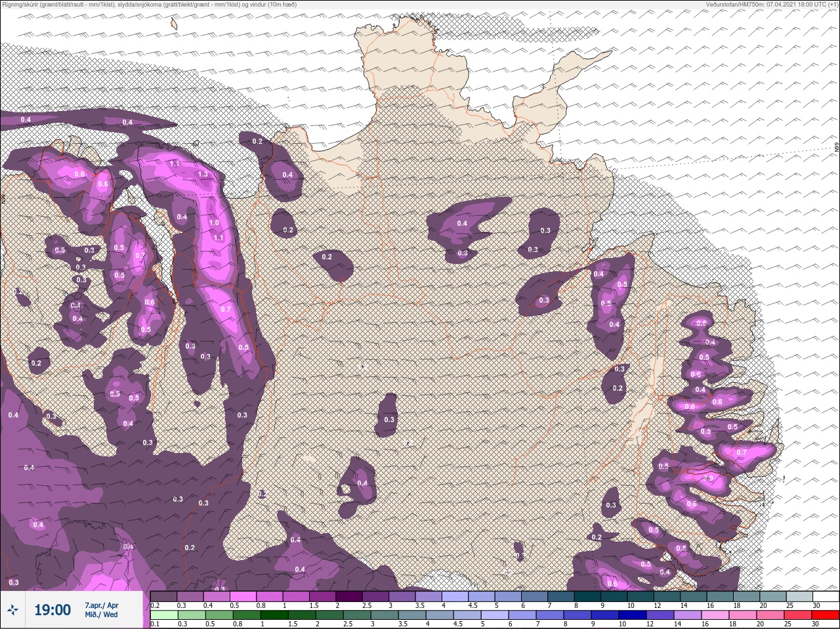
Task: Select the 'Mið./ Wed' weekday label
Action: click(101, 615)
